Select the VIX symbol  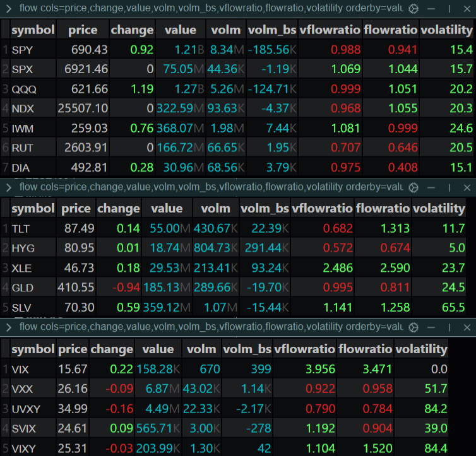20,370
